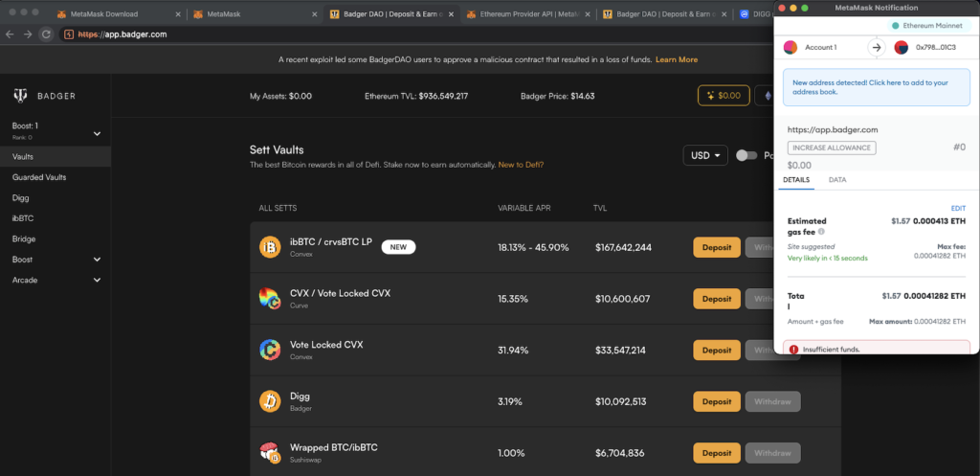Expand the Boost: 1 rank chevron
This screenshot has width=980, height=476.
pyautogui.click(x=97, y=133)
